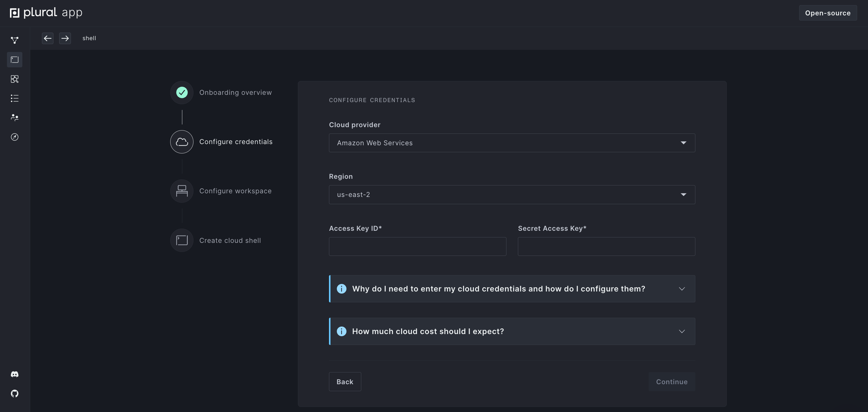Go back with the left arrow button
The image size is (868, 412).
pyautogui.click(x=47, y=38)
